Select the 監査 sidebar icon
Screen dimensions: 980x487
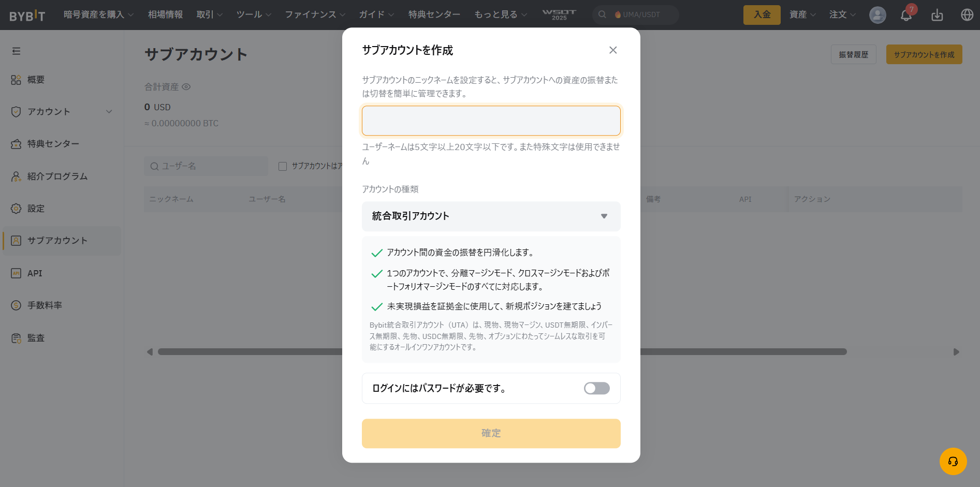[16, 337]
